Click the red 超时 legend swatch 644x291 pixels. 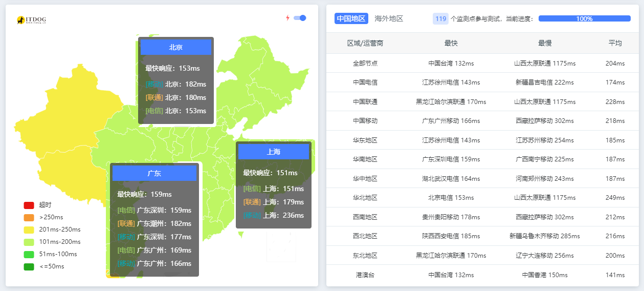pos(29,205)
